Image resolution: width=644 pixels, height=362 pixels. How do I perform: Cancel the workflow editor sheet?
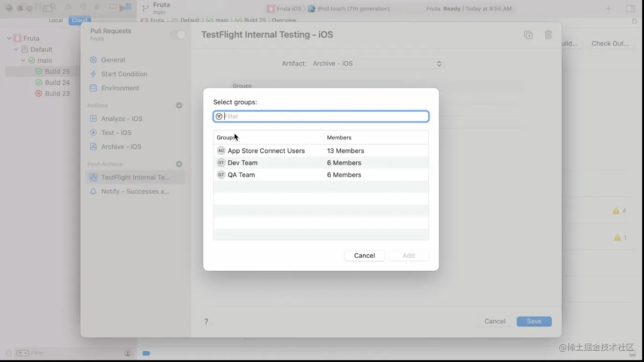pyautogui.click(x=495, y=321)
